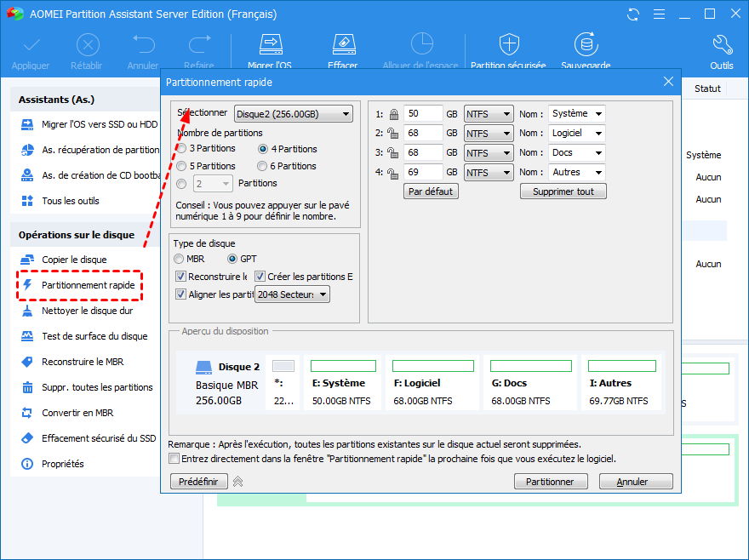Select GPT disk type
The image size is (749, 560).
[232, 259]
